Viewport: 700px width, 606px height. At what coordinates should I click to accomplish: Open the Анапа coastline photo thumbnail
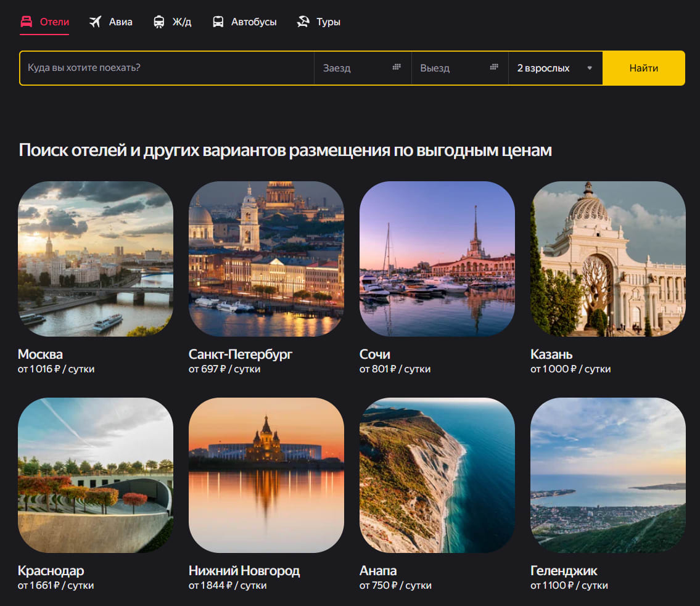437,475
